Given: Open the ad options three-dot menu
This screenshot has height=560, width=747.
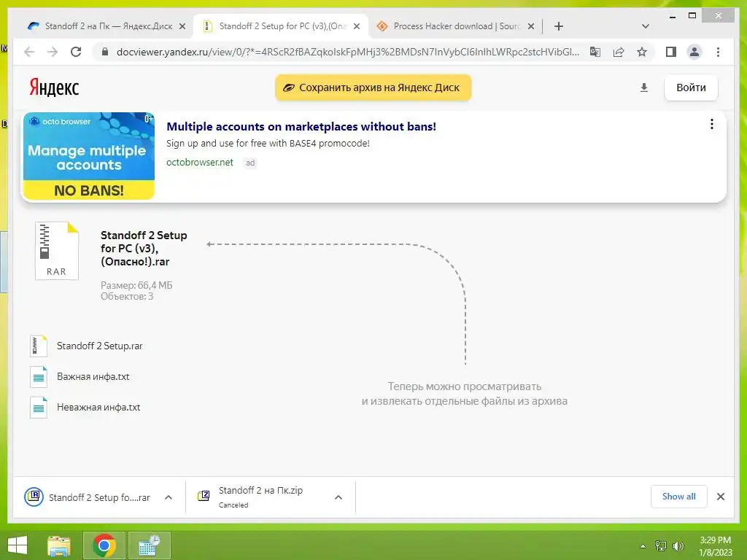Looking at the screenshot, I should pyautogui.click(x=712, y=124).
